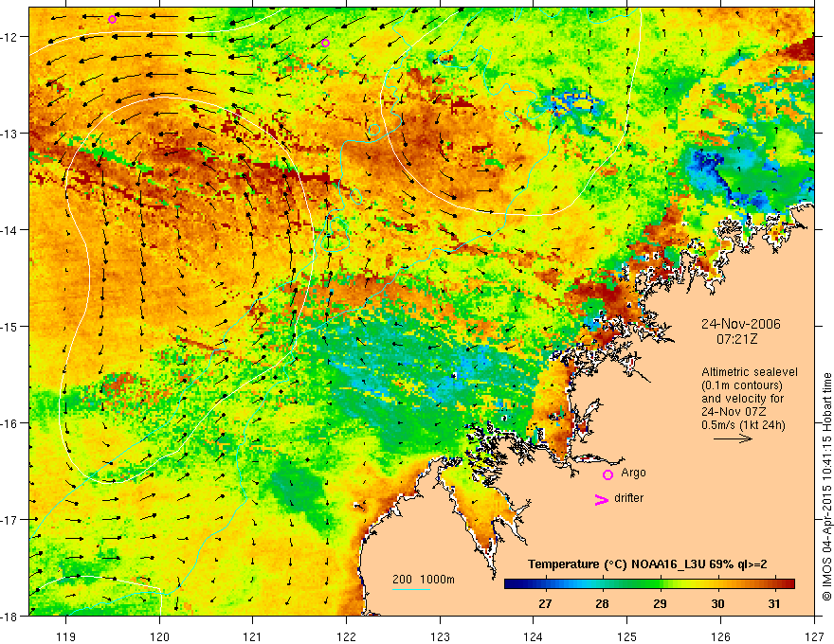Click the Argo float circle near 121.8, -12.1
The width and height of the screenshot is (834, 644).
tap(325, 43)
